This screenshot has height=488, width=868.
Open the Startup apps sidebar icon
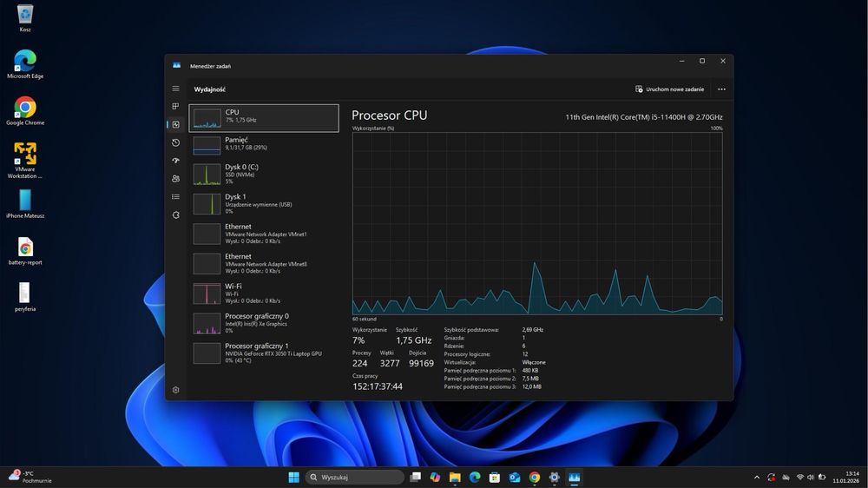(x=175, y=161)
